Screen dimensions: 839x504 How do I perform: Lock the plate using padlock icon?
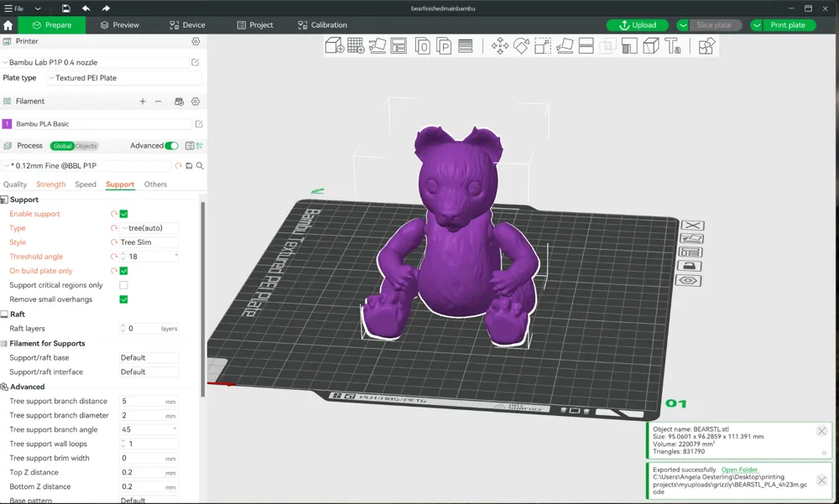(x=690, y=266)
